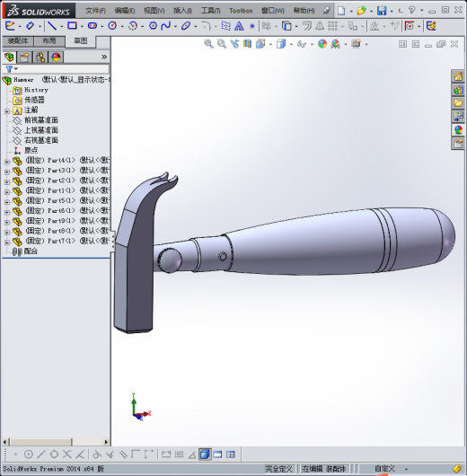
Task: Open the Section View tool
Action: 248,44
